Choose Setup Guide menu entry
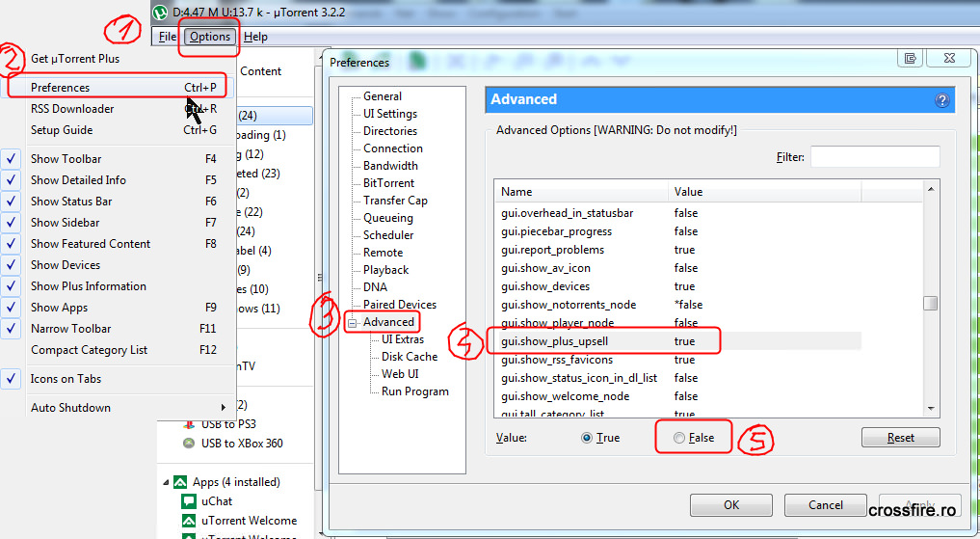980x539 pixels. click(x=117, y=130)
